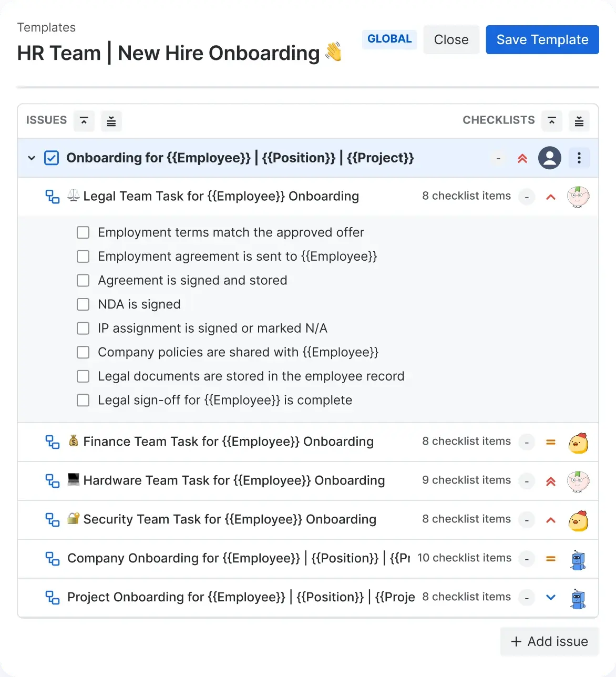616x677 pixels.
Task: Click the subtask icon of Security Team Task
Action: point(53,520)
